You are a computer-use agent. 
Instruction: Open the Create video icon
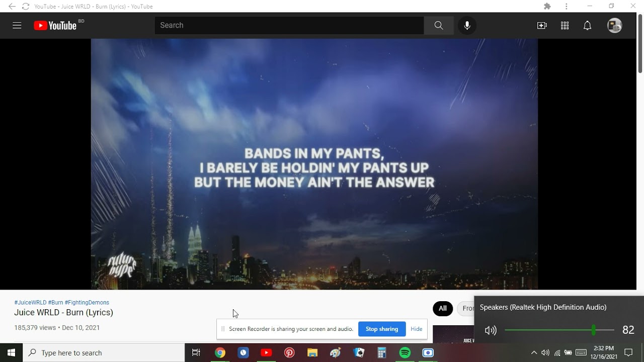pos(542,25)
